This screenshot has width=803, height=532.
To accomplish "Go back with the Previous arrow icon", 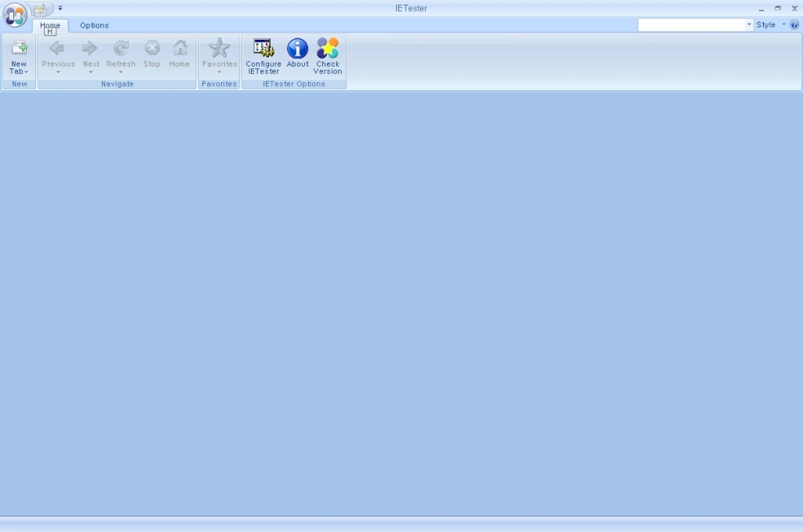I will [x=57, y=48].
